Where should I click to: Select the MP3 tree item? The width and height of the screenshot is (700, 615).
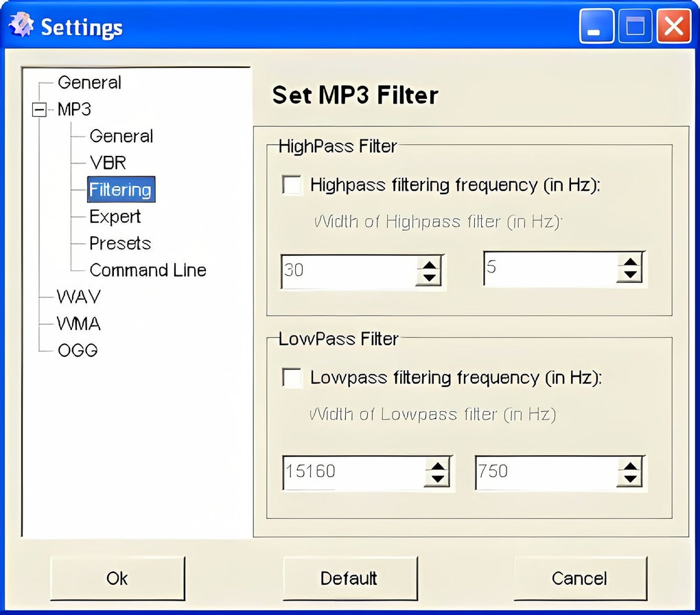click(74, 109)
